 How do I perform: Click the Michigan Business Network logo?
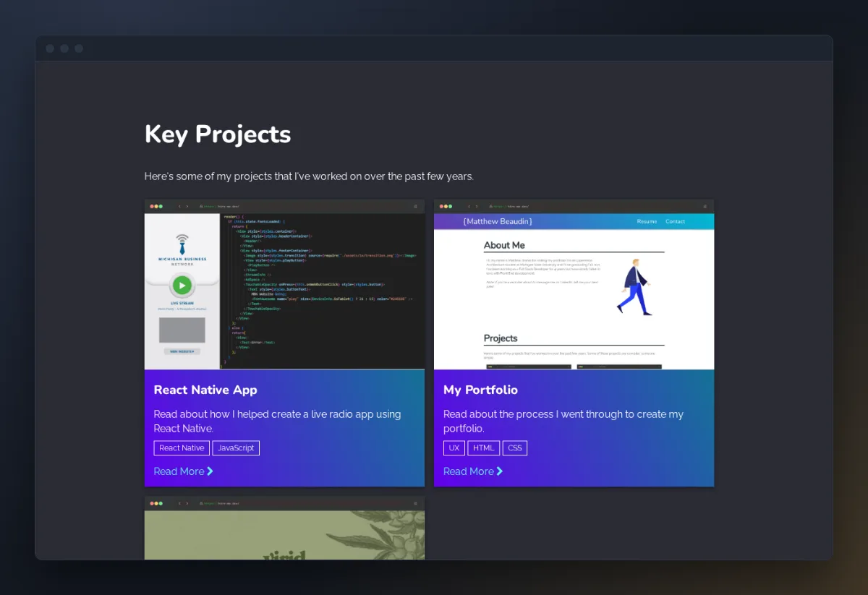point(182,249)
